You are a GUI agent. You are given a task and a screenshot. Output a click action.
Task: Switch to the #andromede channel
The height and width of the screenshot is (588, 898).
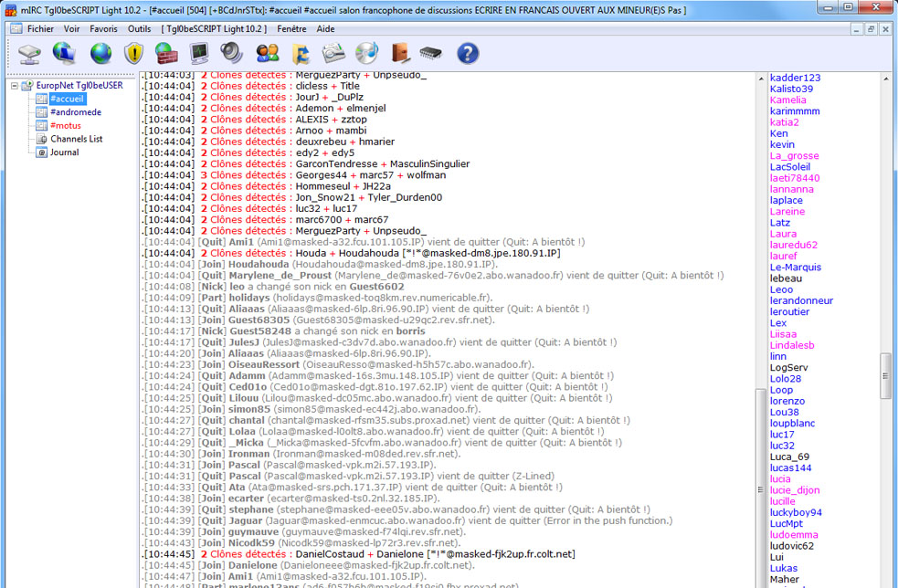point(76,112)
